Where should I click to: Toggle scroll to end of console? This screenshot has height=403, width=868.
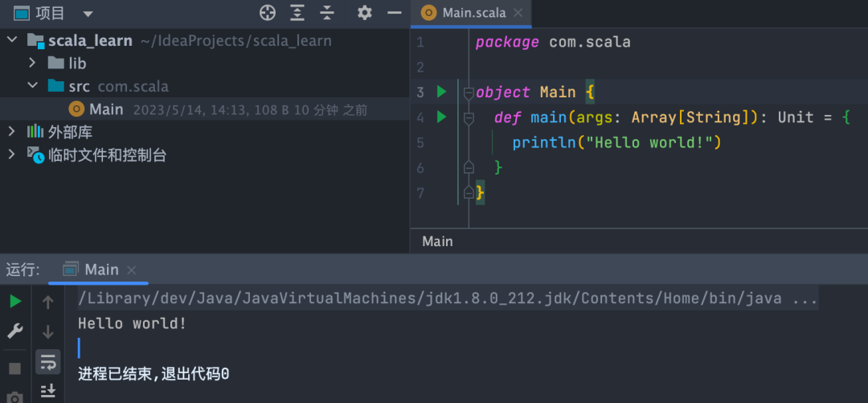48,392
